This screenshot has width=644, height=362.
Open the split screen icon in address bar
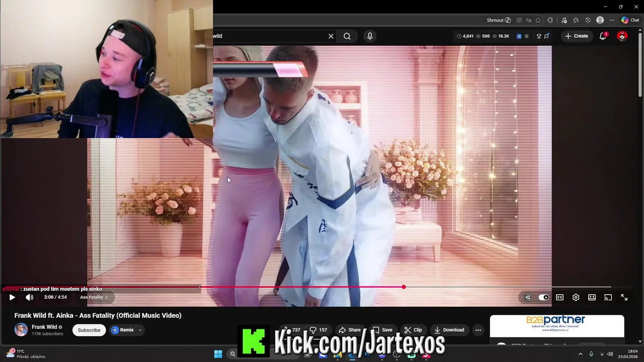pos(519,20)
